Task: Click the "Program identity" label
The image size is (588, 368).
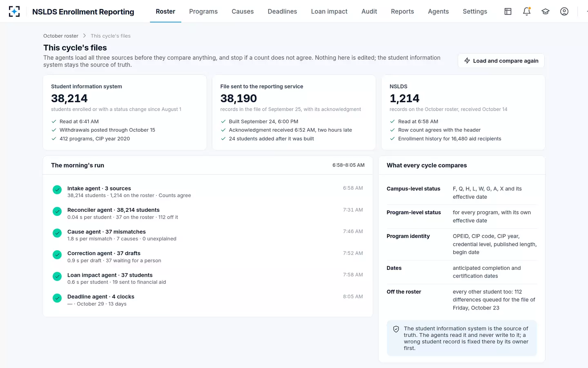Action: tap(408, 236)
